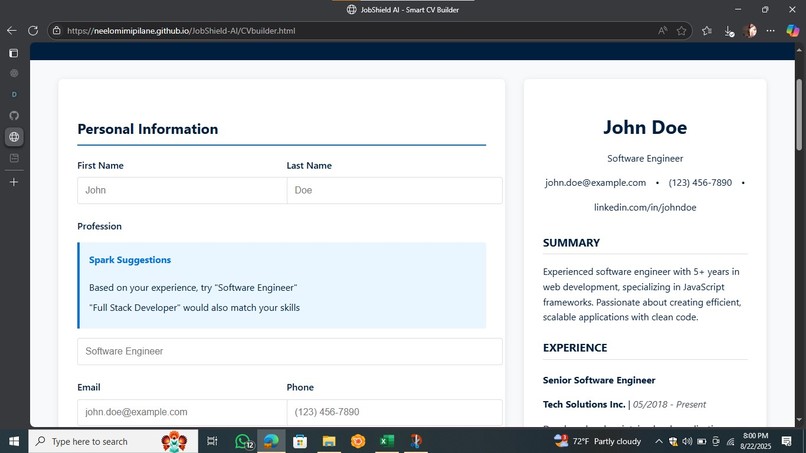Launch the Copilot icon in browser toolbar

coord(793,31)
